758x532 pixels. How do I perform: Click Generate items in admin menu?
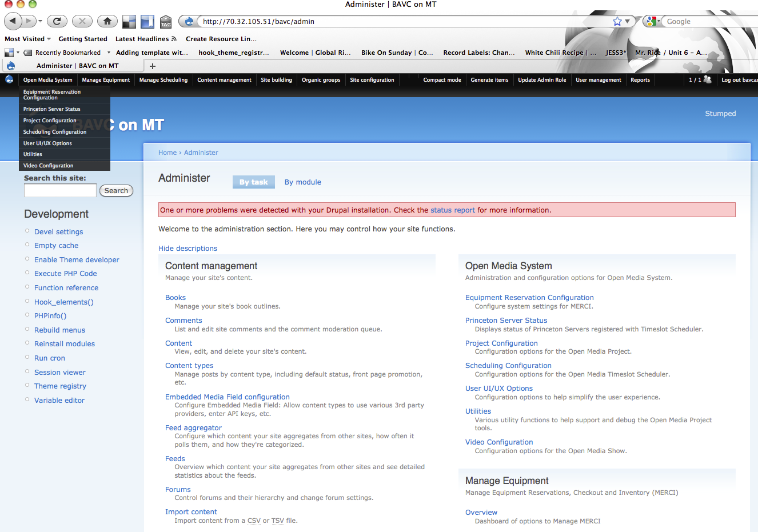489,80
